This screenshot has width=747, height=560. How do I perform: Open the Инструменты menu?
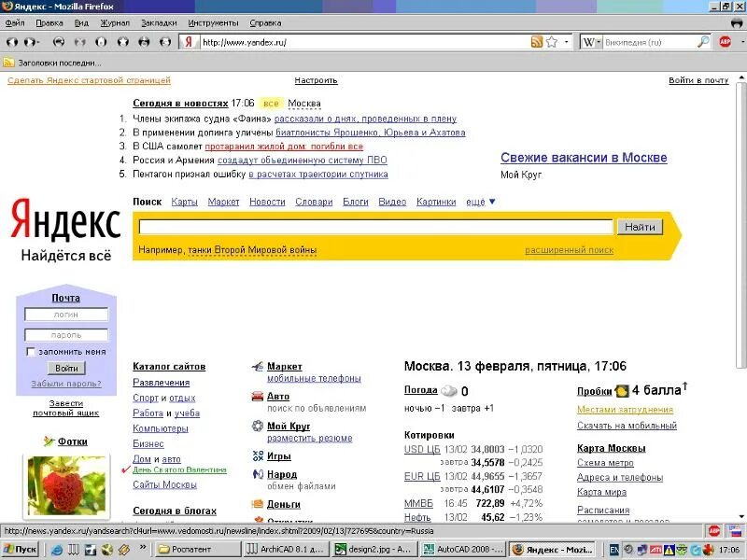213,22
